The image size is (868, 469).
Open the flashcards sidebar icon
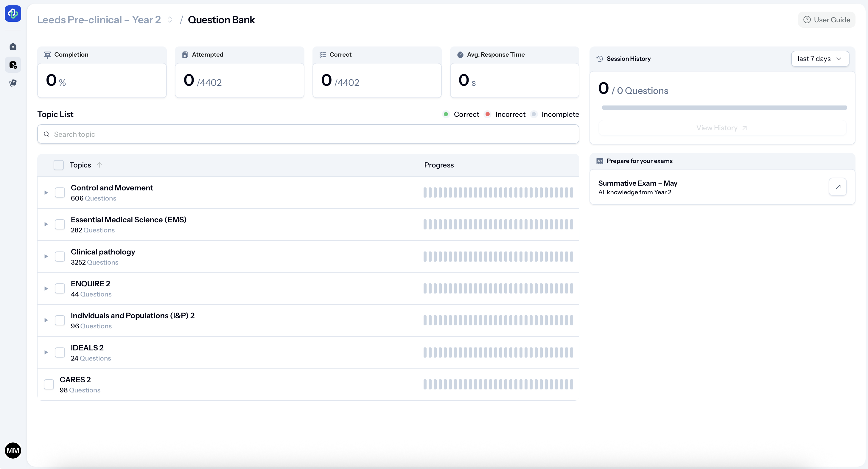(13, 83)
